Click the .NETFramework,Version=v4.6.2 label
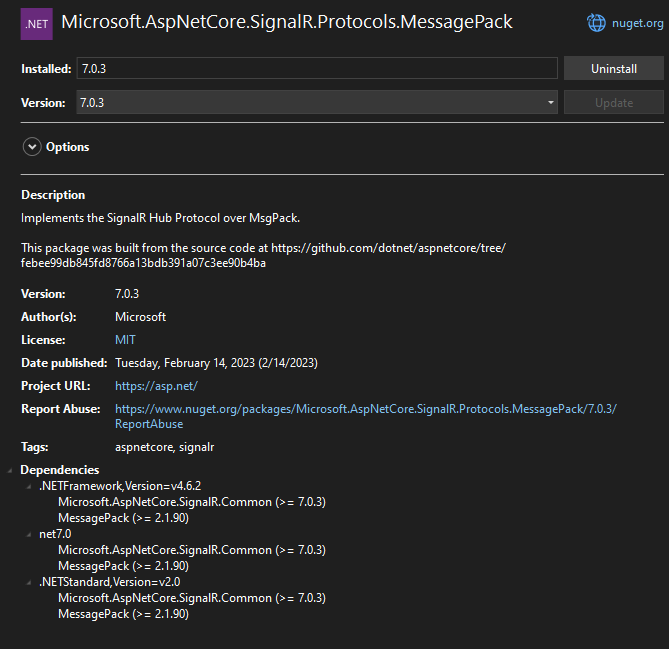 pos(120,486)
